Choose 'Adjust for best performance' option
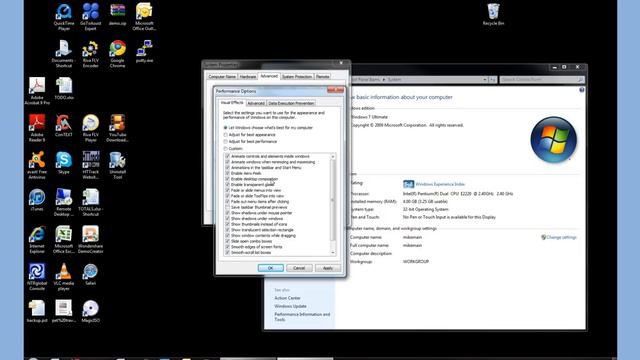Viewport: 640px width, 360px height. click(225, 142)
